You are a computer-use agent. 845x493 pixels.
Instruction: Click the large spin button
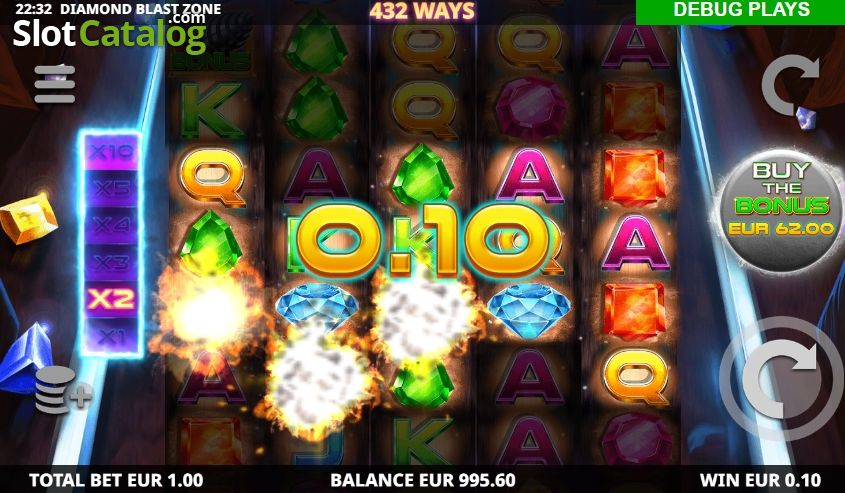coord(781,379)
